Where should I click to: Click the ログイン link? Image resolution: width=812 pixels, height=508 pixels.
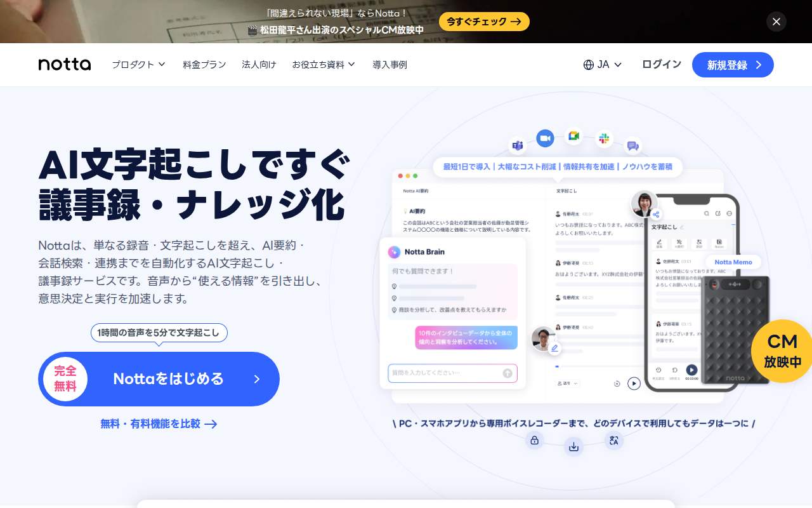(x=662, y=64)
